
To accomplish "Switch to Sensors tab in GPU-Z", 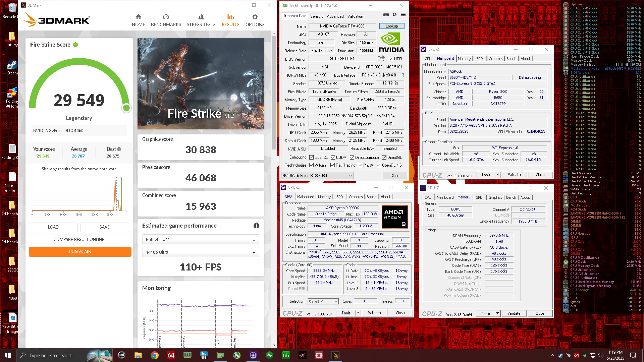I will click(316, 16).
